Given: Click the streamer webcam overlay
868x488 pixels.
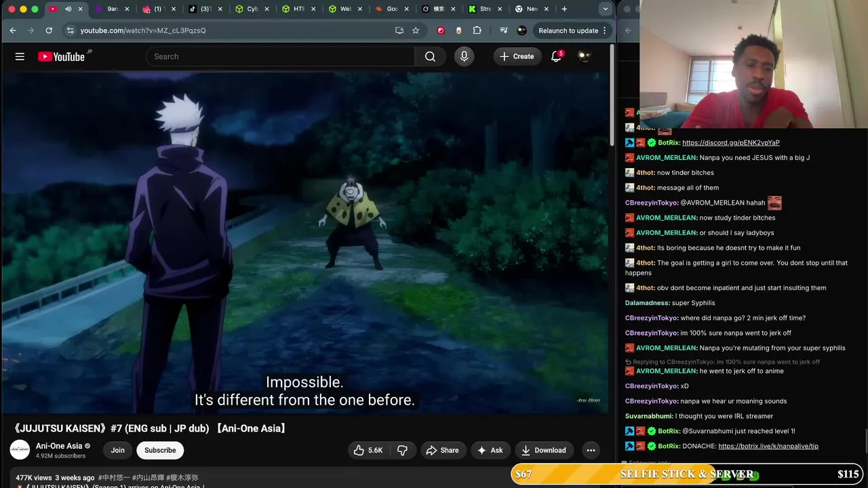Looking at the screenshot, I should pos(753,64).
